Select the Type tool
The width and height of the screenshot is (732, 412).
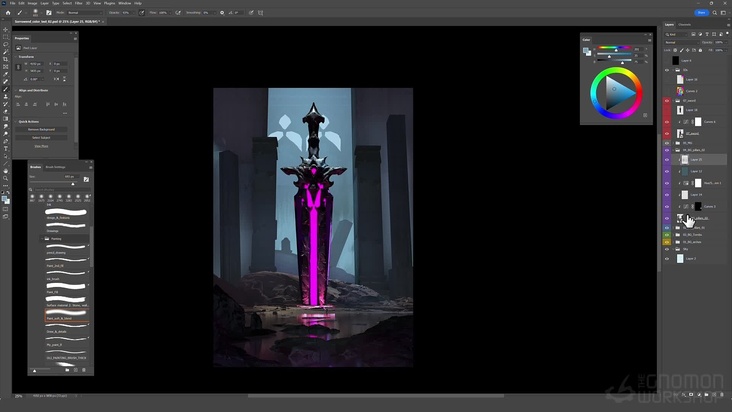[6, 148]
